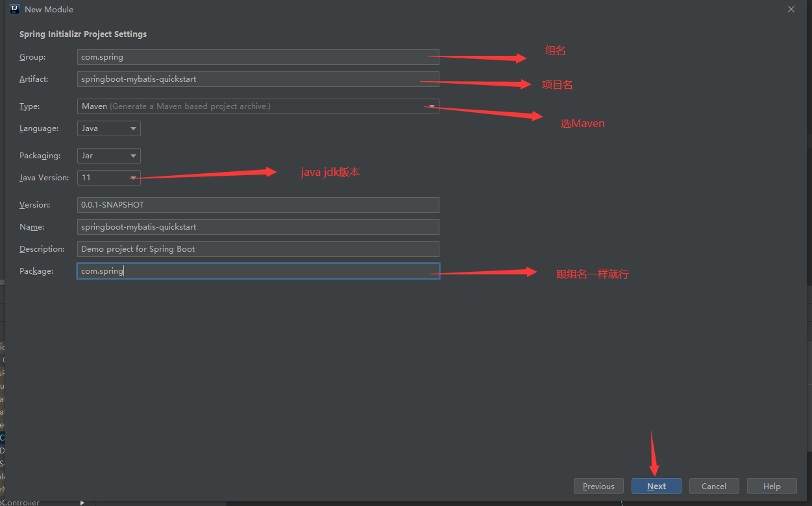The width and height of the screenshot is (812, 506).
Task: Open the Java Version dropdown showing 11
Action: pyautogui.click(x=108, y=178)
